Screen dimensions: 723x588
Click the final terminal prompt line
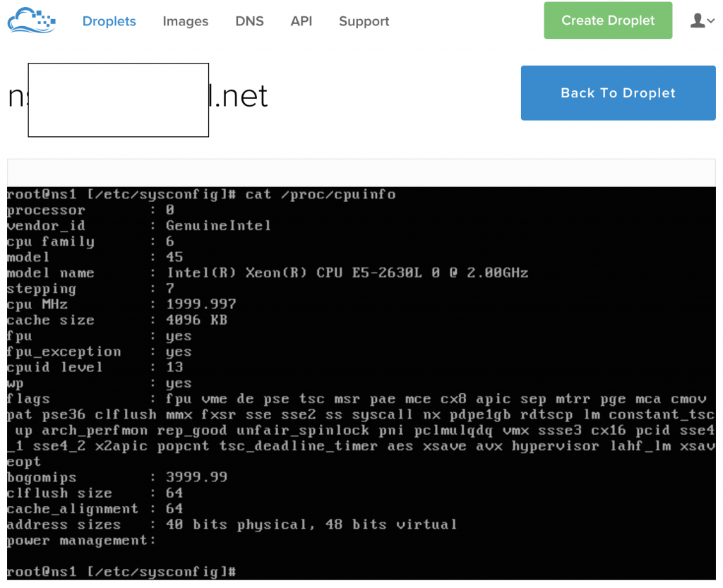coord(121,572)
